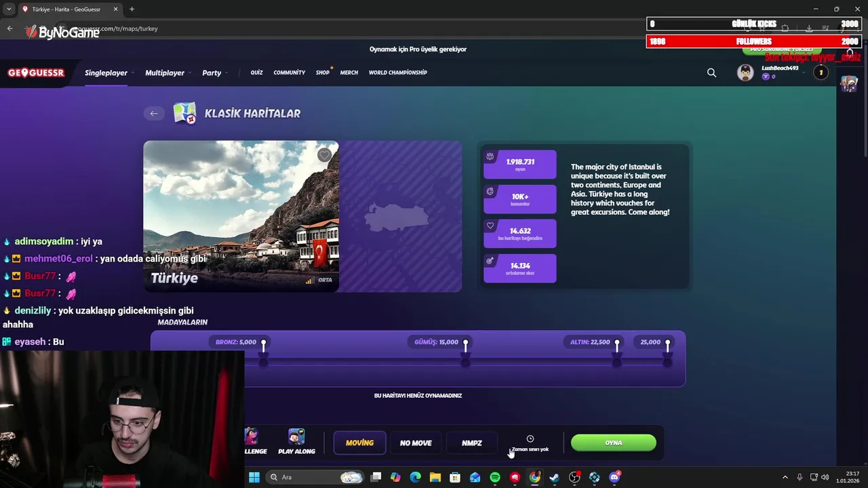The image size is (868, 488).
Task: Click the volume speaker tray icon
Action: click(825, 477)
